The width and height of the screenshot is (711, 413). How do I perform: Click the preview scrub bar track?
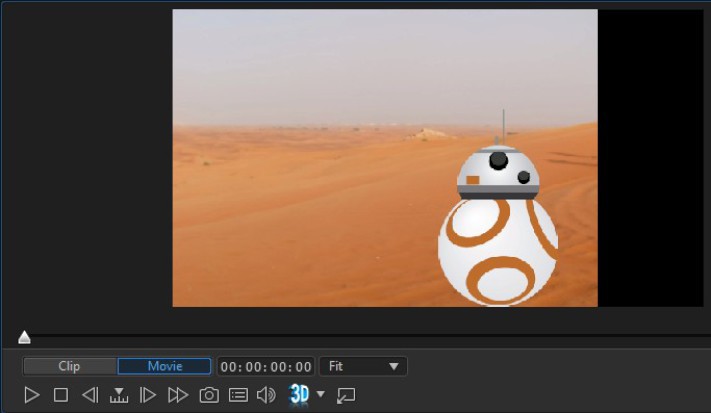click(x=367, y=336)
